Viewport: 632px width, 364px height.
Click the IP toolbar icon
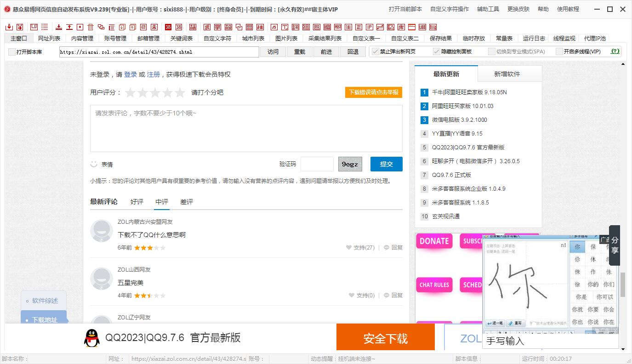(x=370, y=27)
